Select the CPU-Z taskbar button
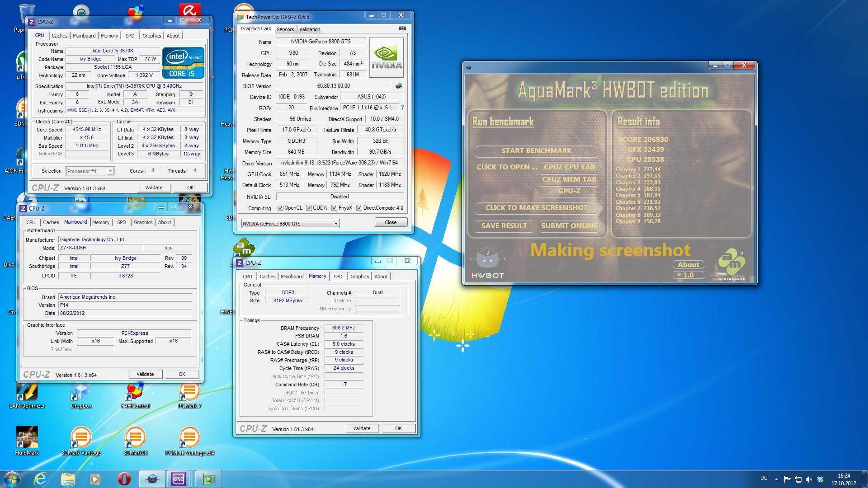868x488 pixels. pos(179,479)
